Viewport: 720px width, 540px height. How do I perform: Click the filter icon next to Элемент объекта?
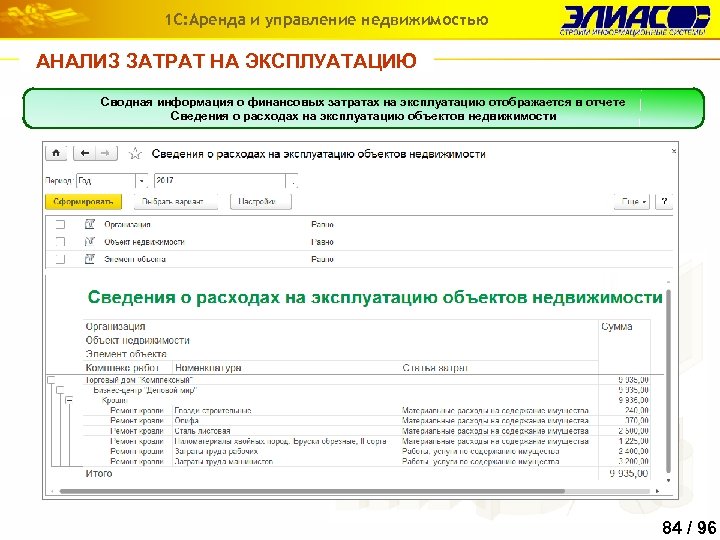click(90, 259)
